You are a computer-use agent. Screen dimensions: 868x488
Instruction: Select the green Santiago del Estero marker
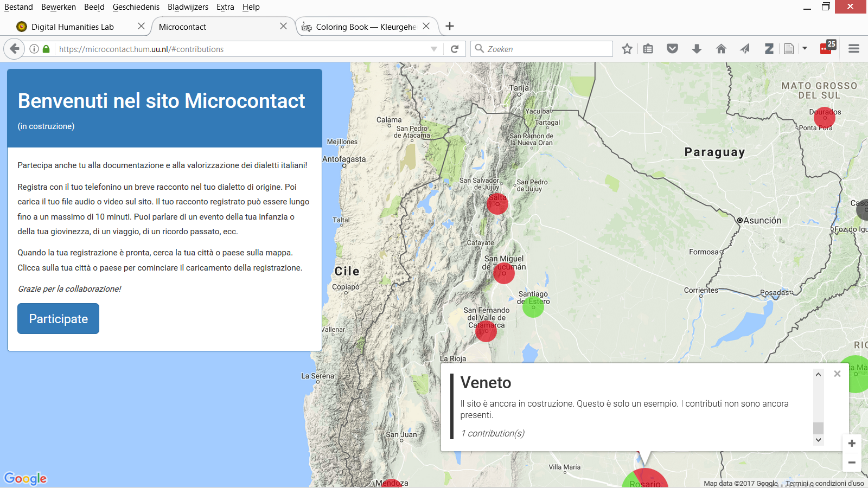click(x=533, y=306)
